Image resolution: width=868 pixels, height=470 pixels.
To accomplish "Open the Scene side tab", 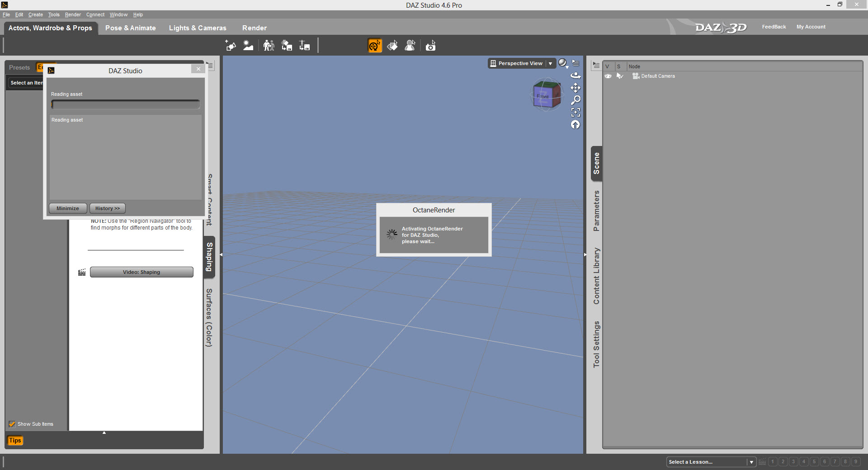I will click(596, 164).
